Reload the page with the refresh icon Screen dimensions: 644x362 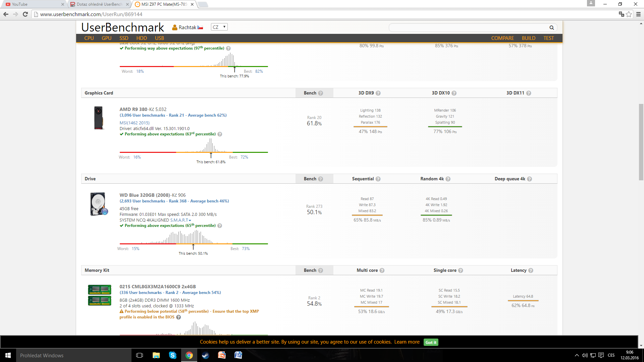click(x=25, y=14)
